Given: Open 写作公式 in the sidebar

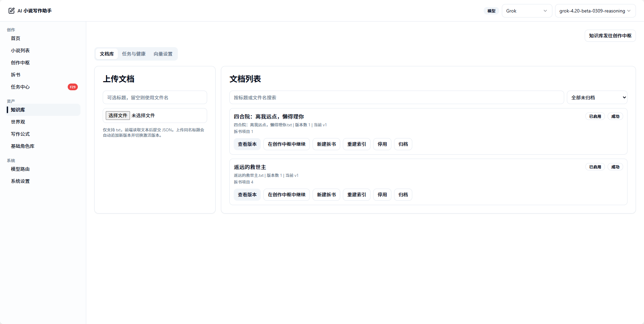Looking at the screenshot, I should pyautogui.click(x=20, y=134).
